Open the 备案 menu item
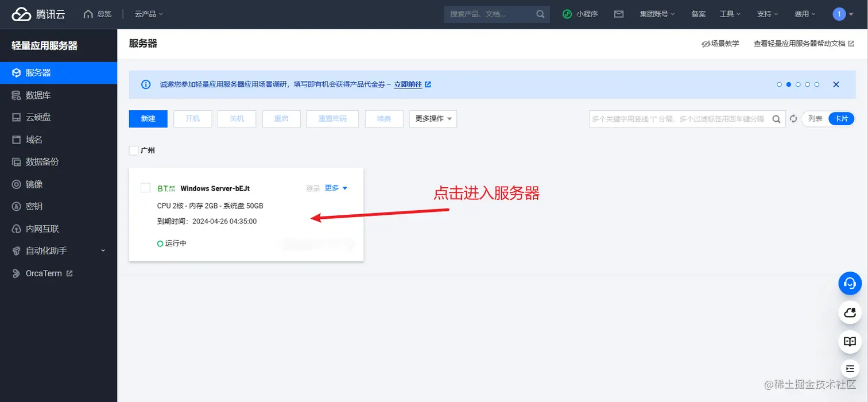 (699, 14)
